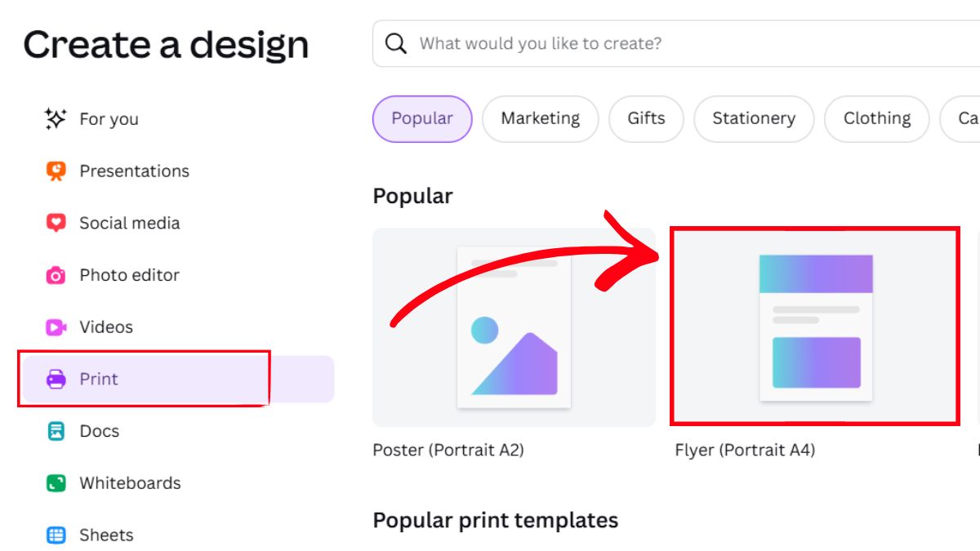Image resolution: width=980 pixels, height=551 pixels.
Task: Click the magnifying glass search icon
Action: pyautogui.click(x=396, y=42)
